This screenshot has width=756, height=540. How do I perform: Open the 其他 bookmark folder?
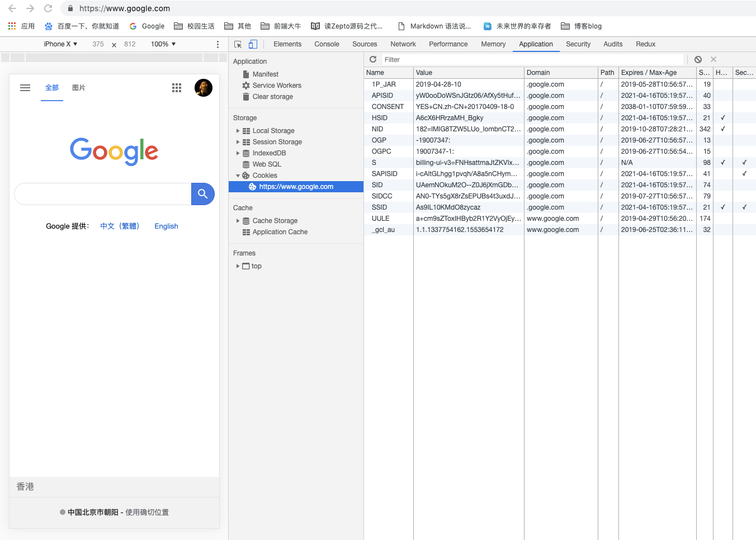click(238, 26)
